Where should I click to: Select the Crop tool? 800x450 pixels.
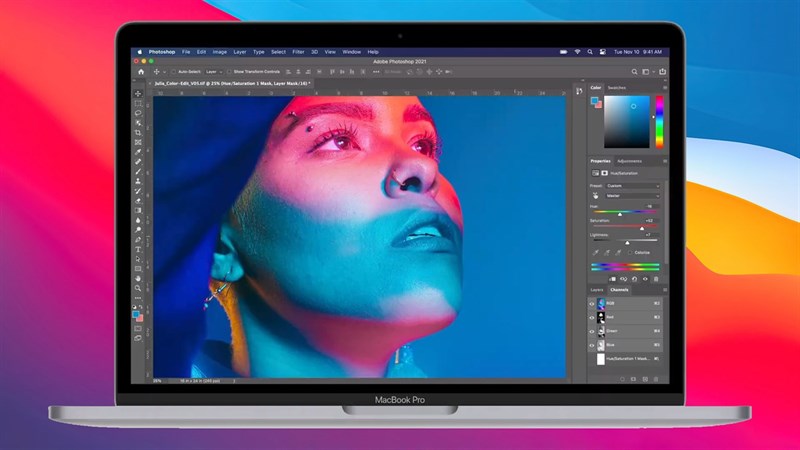pos(138,133)
